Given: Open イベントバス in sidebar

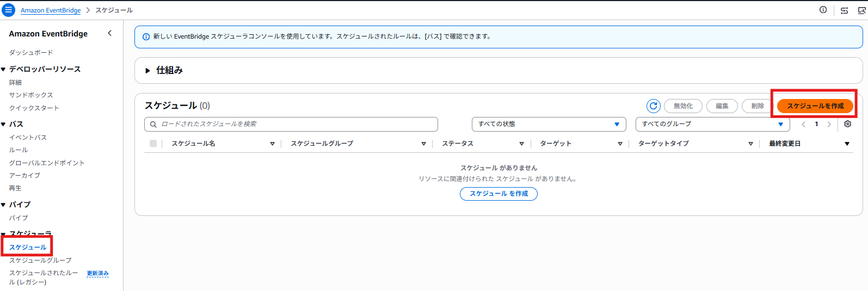Looking at the screenshot, I should click(x=28, y=138).
